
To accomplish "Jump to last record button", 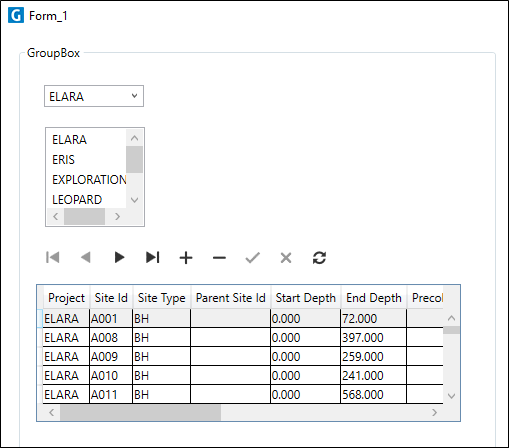I will click(153, 257).
